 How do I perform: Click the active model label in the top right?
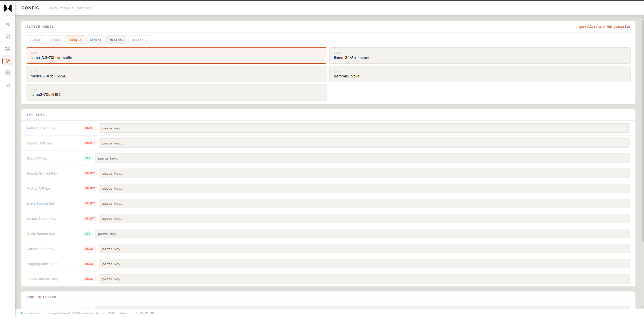click(604, 27)
